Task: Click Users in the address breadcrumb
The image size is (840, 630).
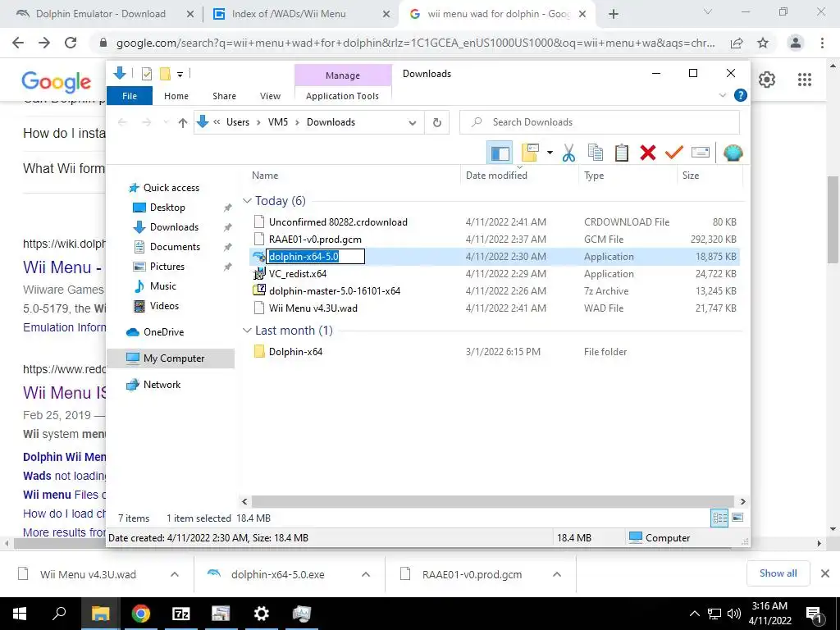Action: coord(238,122)
